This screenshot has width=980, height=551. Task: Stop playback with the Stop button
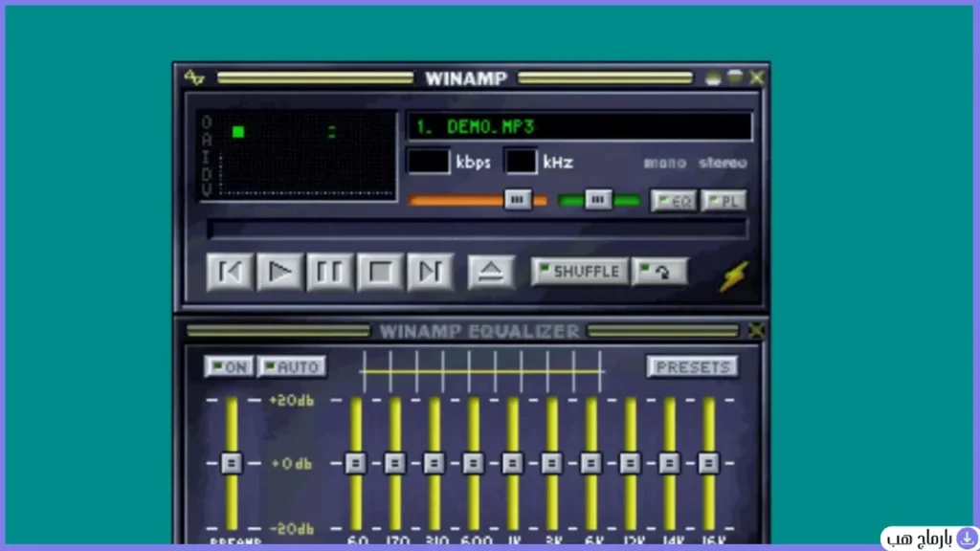[380, 272]
